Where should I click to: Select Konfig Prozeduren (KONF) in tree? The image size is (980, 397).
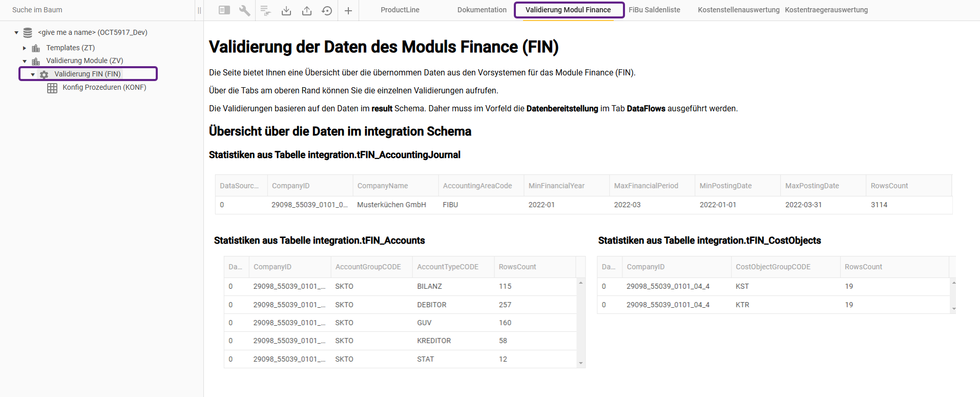coord(104,87)
